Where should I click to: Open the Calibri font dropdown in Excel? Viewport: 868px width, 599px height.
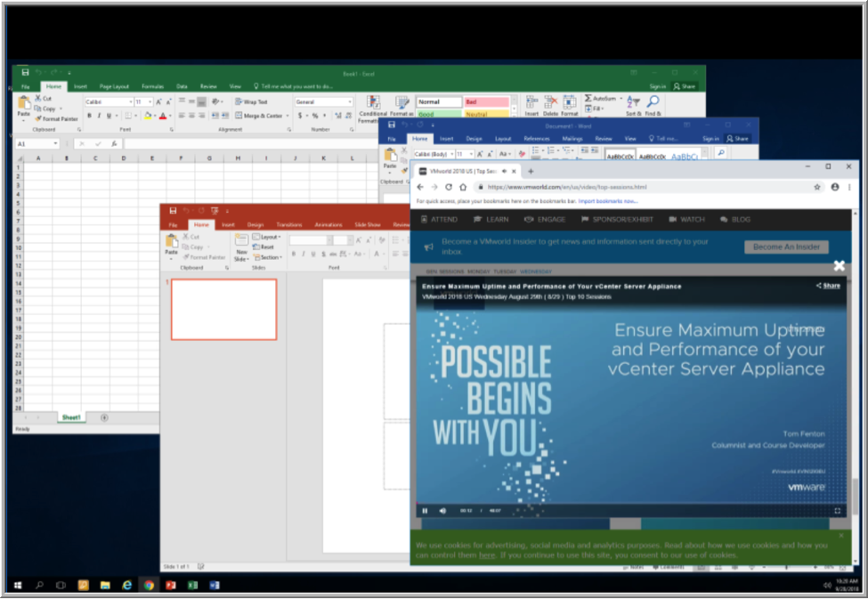[131, 101]
